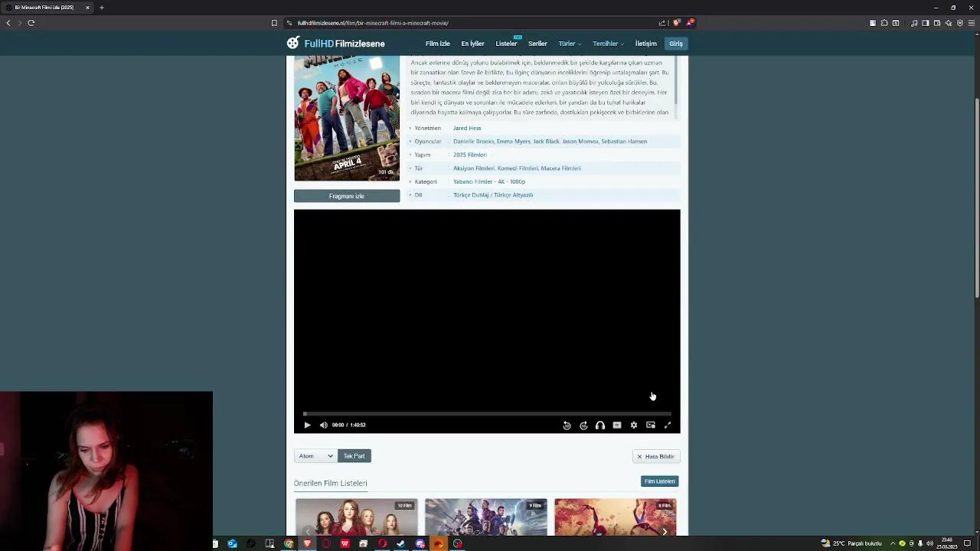Skip the video forward 10 seconds
Screen dimensions: 980x551
point(583,425)
